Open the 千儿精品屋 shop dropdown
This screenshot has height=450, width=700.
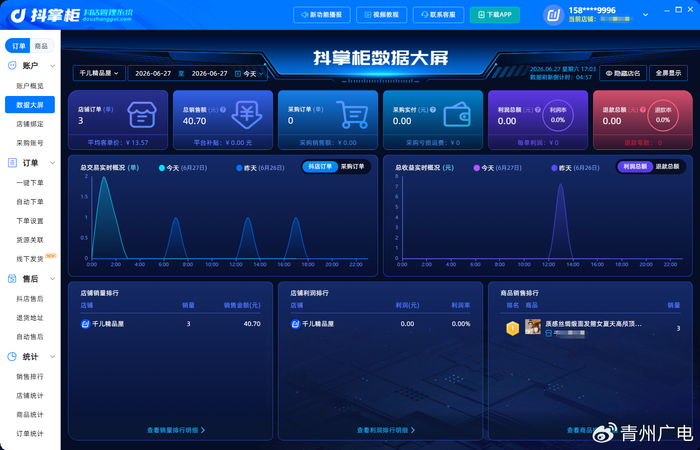tap(99, 73)
